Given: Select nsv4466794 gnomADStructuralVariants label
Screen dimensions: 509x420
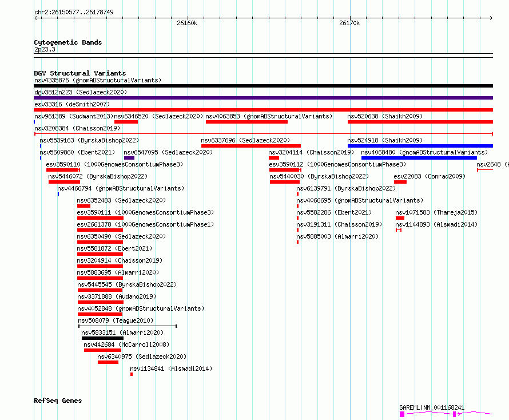Looking at the screenshot, I should tap(121, 188).
